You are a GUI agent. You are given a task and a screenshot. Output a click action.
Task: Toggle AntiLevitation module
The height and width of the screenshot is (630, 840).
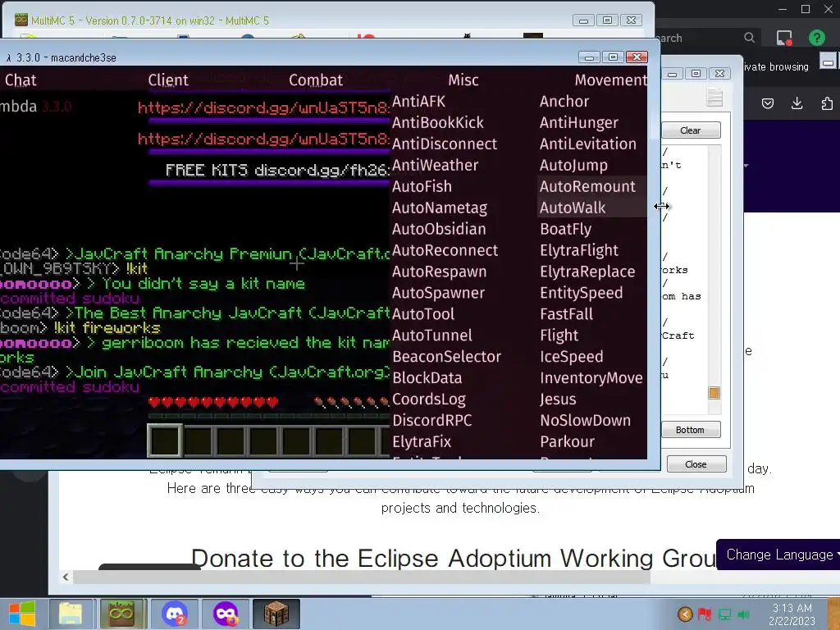click(x=587, y=144)
